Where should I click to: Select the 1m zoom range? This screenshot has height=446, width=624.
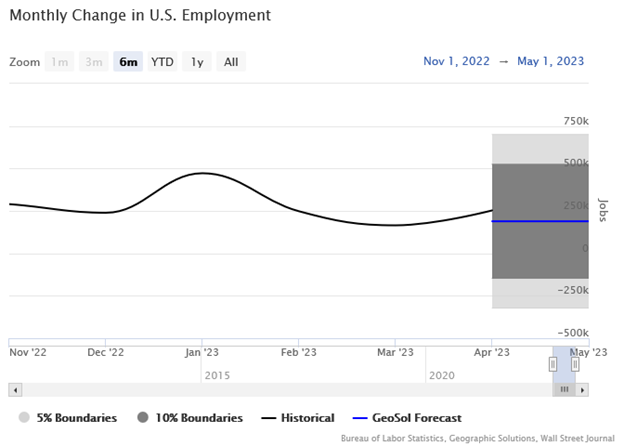(x=60, y=62)
